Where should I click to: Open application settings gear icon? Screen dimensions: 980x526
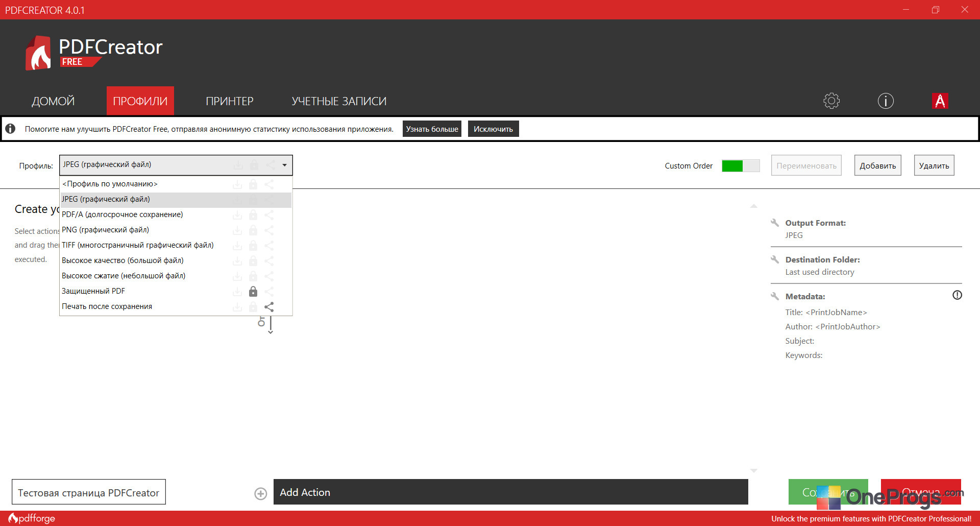coord(831,101)
